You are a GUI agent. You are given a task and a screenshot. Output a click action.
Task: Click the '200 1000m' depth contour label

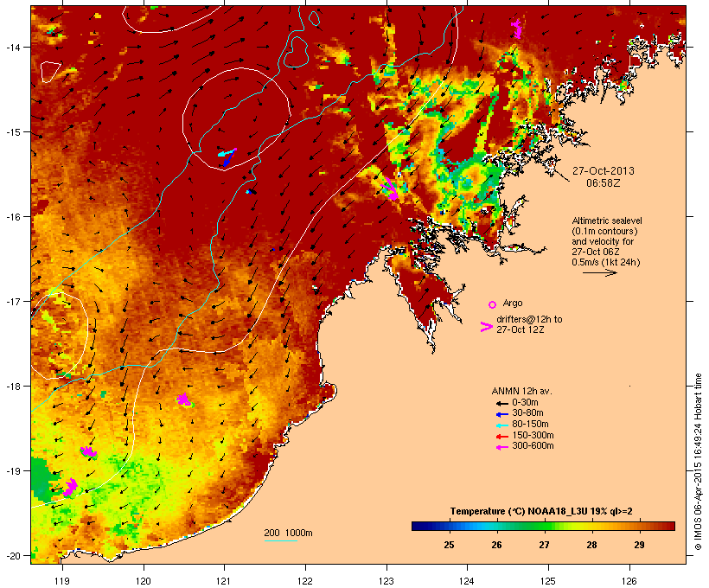[x=288, y=533]
